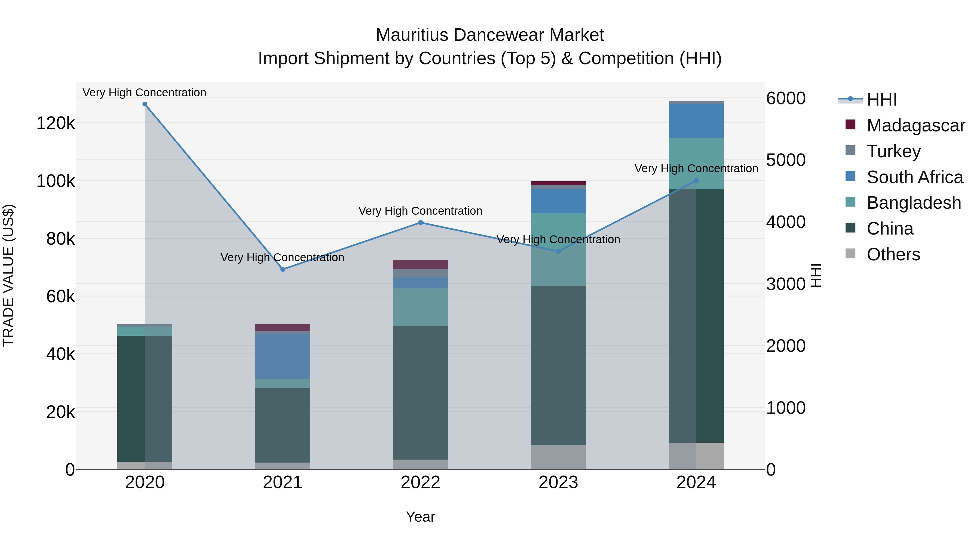Click the 2022 Bangladesh bar segment
Image resolution: width=980 pixels, height=551 pixels.
[420, 307]
